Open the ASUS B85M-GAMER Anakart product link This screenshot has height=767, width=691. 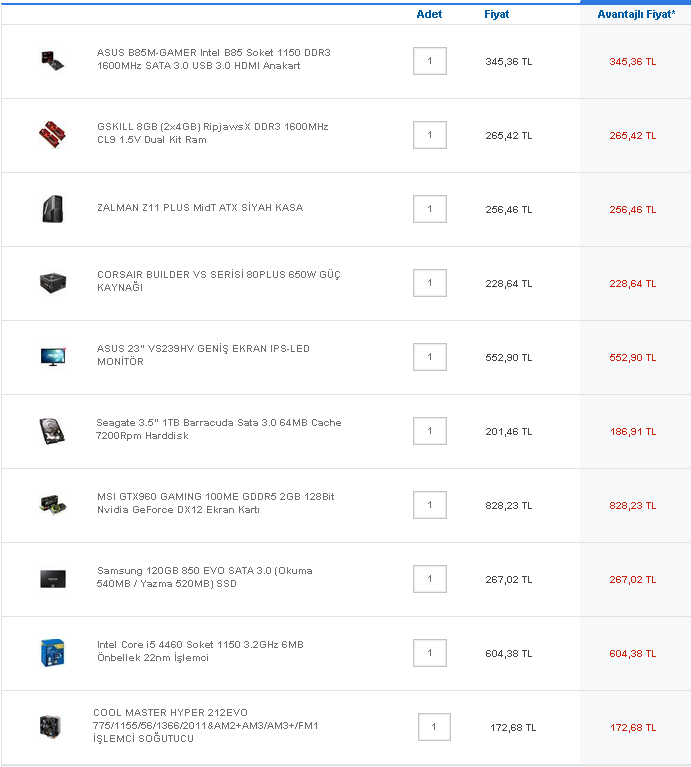[x=213, y=59]
